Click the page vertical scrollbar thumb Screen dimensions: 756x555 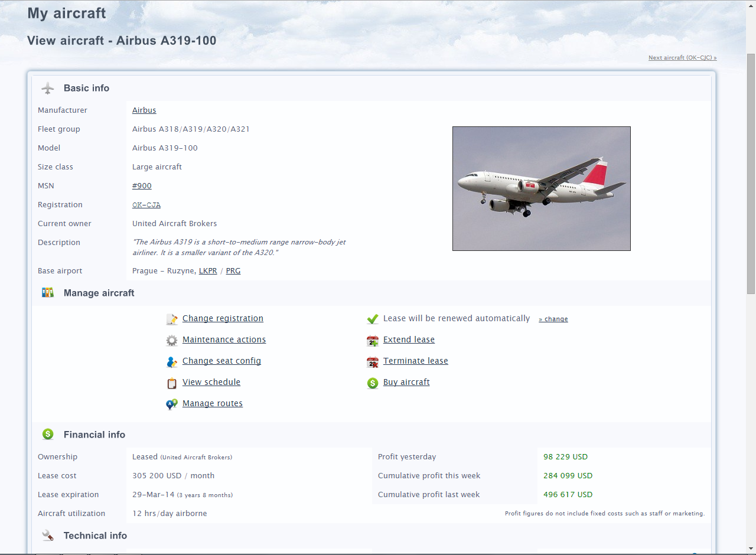click(x=751, y=174)
